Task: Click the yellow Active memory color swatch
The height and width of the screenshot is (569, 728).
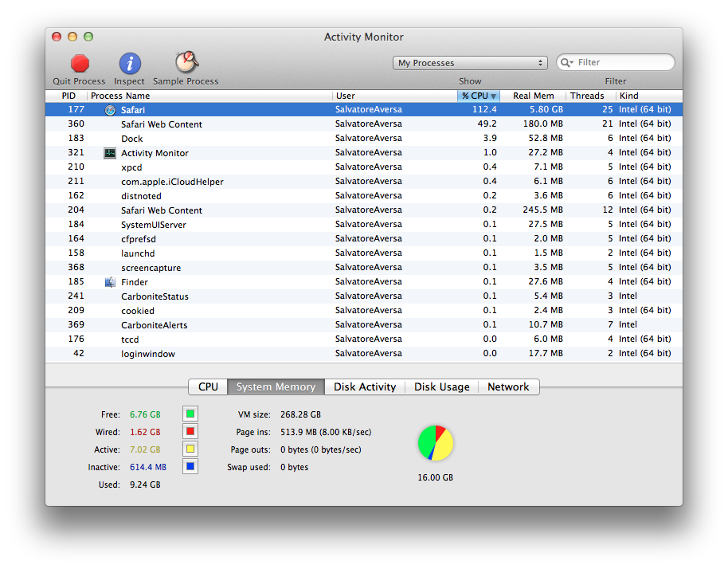Action: 190,449
